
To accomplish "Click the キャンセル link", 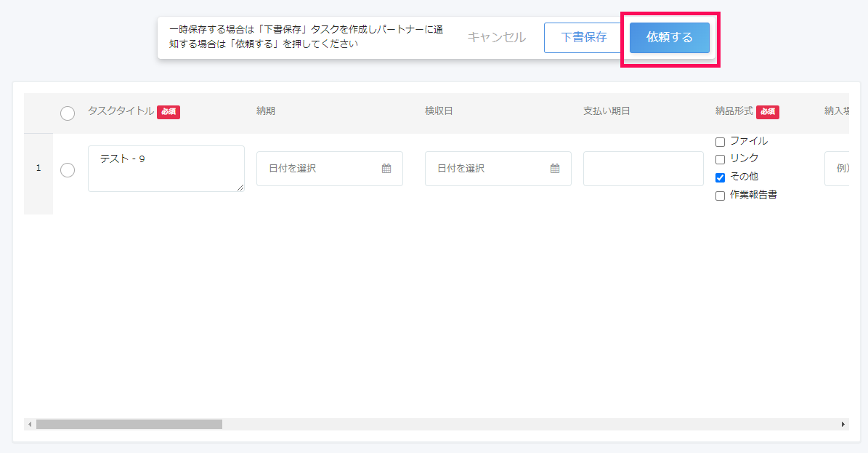I will click(497, 38).
